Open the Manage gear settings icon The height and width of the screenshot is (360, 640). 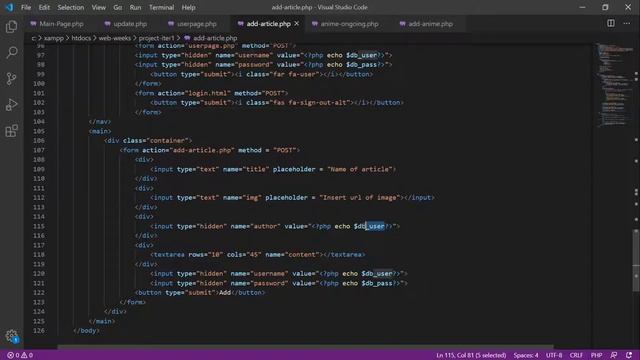pos(11,336)
